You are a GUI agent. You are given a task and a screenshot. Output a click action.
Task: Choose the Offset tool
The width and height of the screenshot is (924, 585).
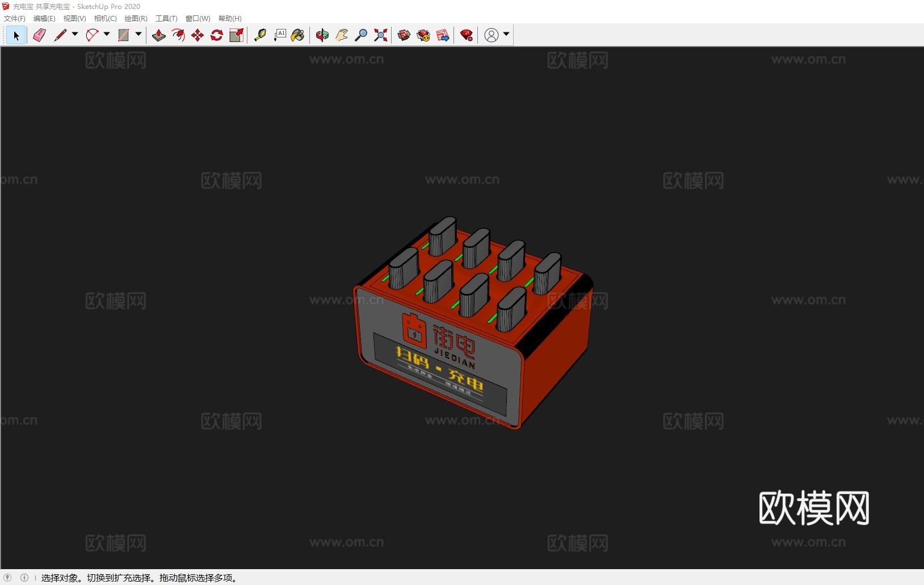pos(178,36)
